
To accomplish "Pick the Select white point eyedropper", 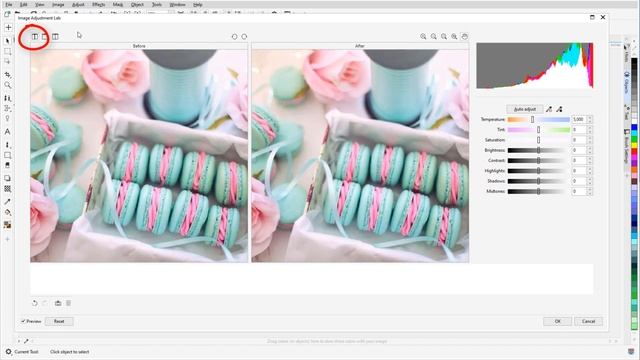I will [x=549, y=109].
